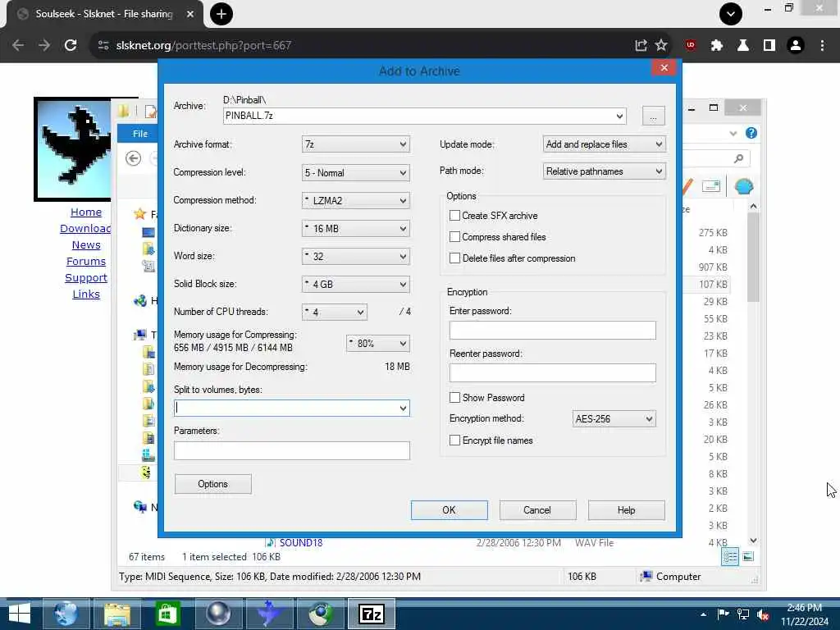840x630 pixels.
Task: Switch Explorer to large icons view
Action: click(748, 557)
